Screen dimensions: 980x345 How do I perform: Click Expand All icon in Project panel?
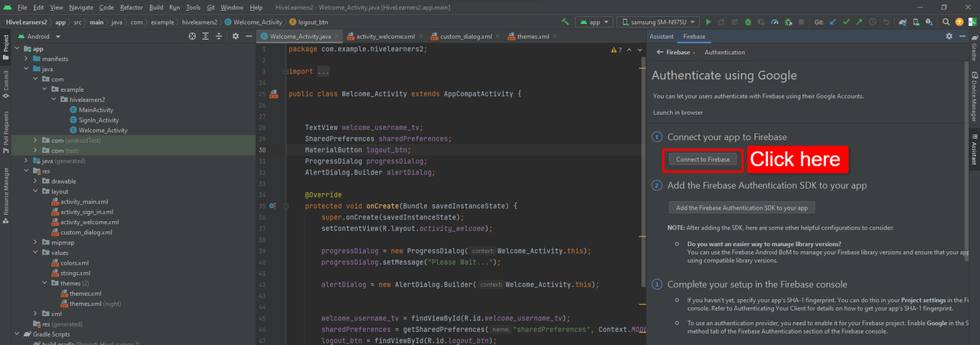[x=207, y=36]
